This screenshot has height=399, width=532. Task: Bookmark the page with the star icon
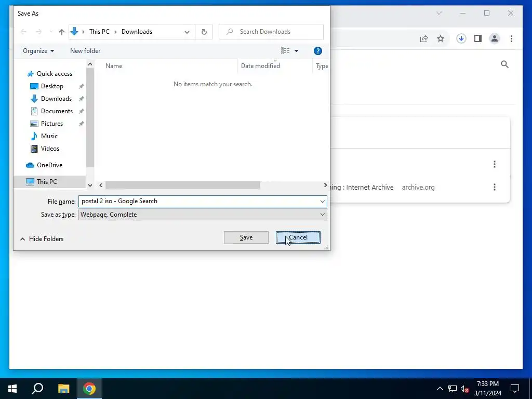(x=441, y=38)
